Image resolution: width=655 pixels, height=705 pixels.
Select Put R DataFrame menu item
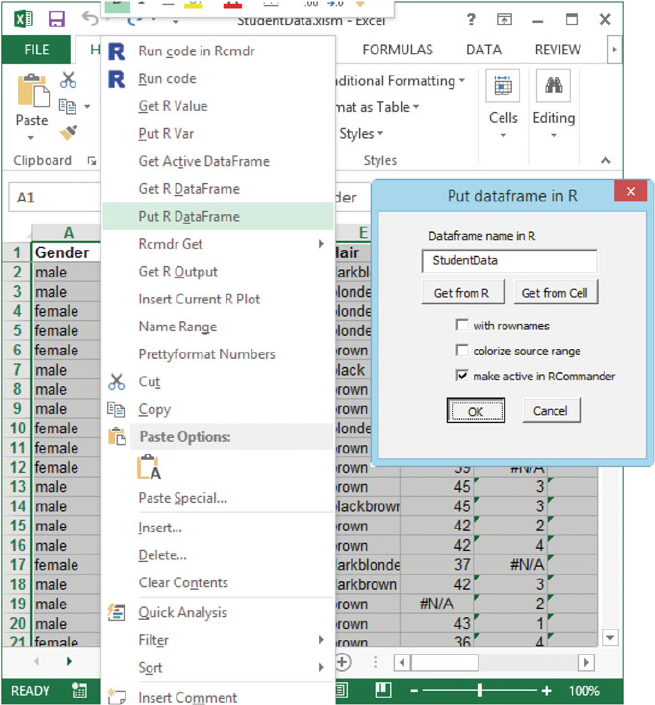click(218, 216)
